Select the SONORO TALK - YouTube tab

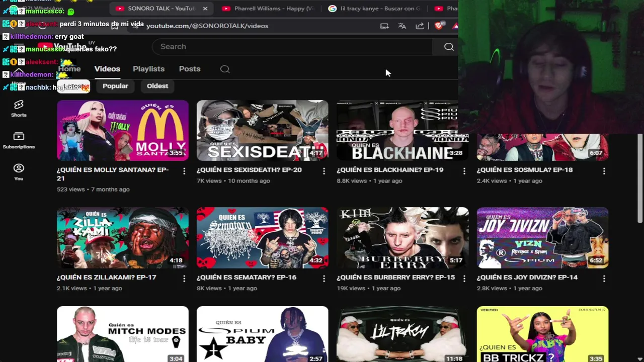(x=161, y=9)
